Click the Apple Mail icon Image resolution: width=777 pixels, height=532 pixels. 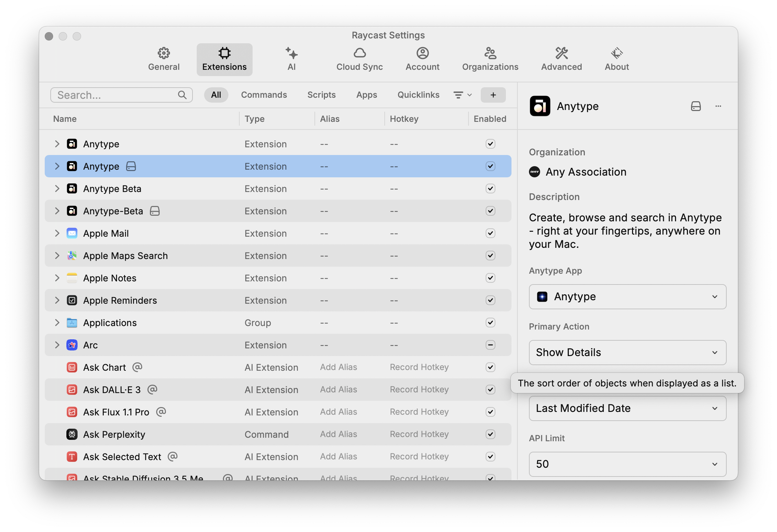click(72, 233)
